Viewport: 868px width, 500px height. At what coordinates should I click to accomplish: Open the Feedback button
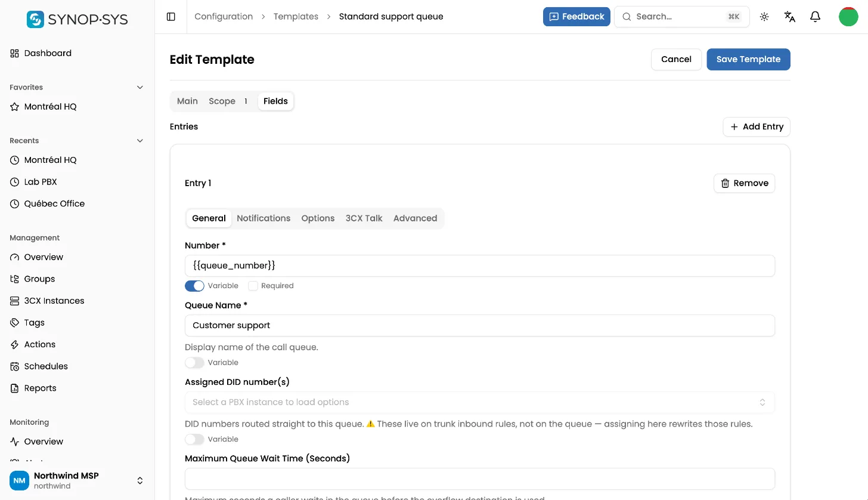[576, 17]
